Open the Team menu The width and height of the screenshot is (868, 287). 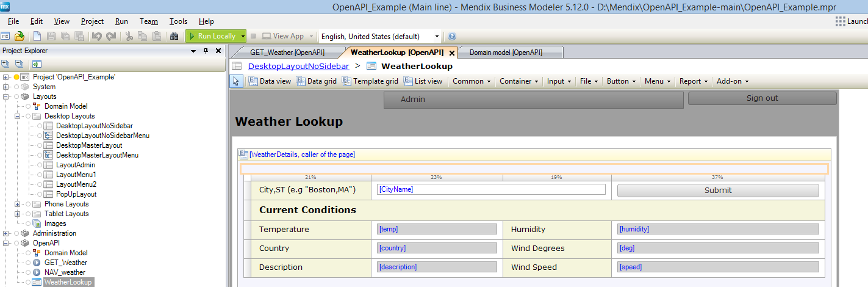(x=148, y=21)
